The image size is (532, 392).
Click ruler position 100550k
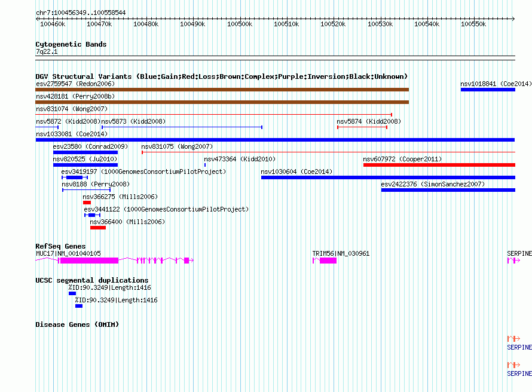pos(473,24)
